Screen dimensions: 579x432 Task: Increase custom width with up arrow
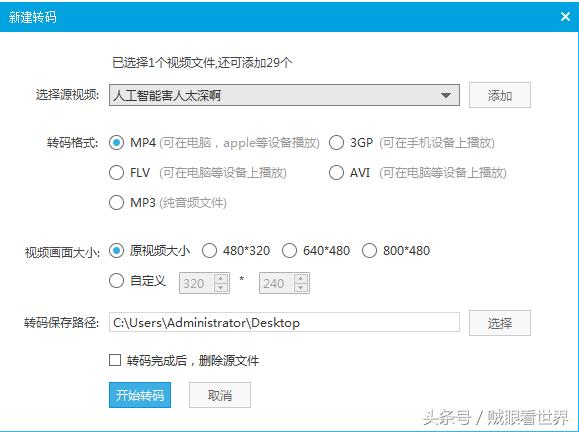[221, 278]
